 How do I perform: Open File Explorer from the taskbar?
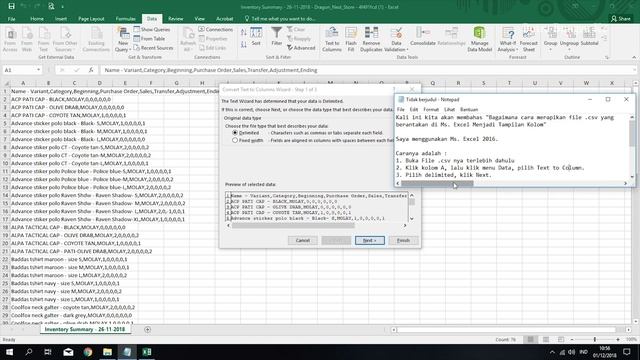(107, 352)
